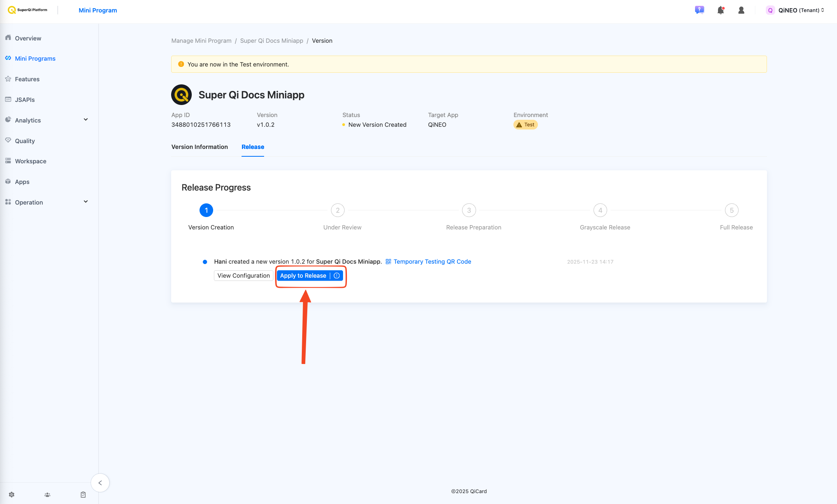The image size is (837, 504).
Task: Open the clipboard icon at sidebar bottom
Action: (x=83, y=495)
